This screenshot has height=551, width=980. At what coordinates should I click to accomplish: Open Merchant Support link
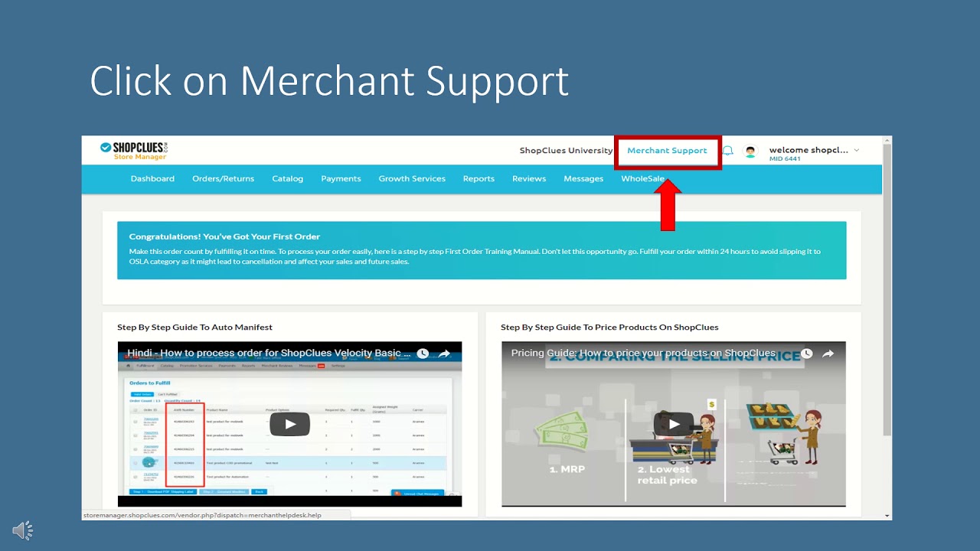[x=667, y=151]
